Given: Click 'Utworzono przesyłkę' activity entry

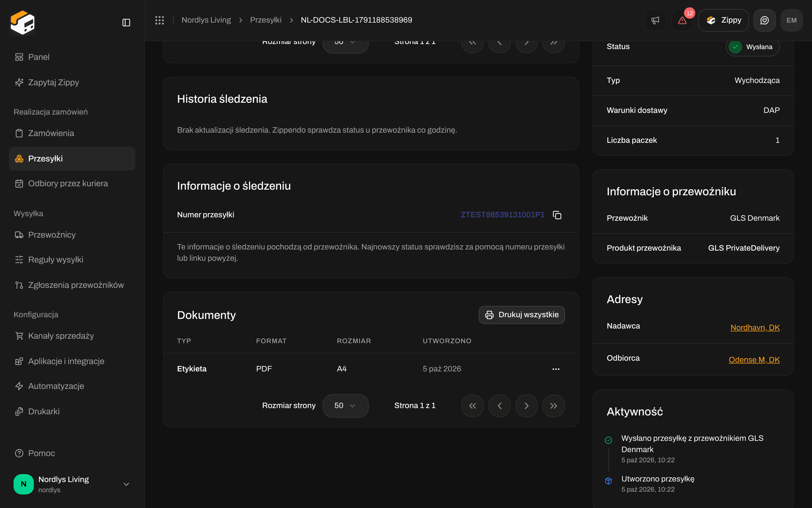Looking at the screenshot, I should point(658,479).
